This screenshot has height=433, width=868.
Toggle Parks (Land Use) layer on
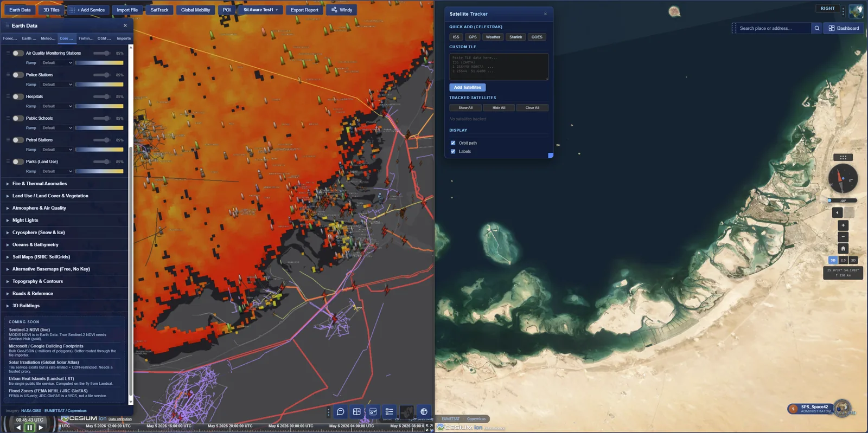18,161
